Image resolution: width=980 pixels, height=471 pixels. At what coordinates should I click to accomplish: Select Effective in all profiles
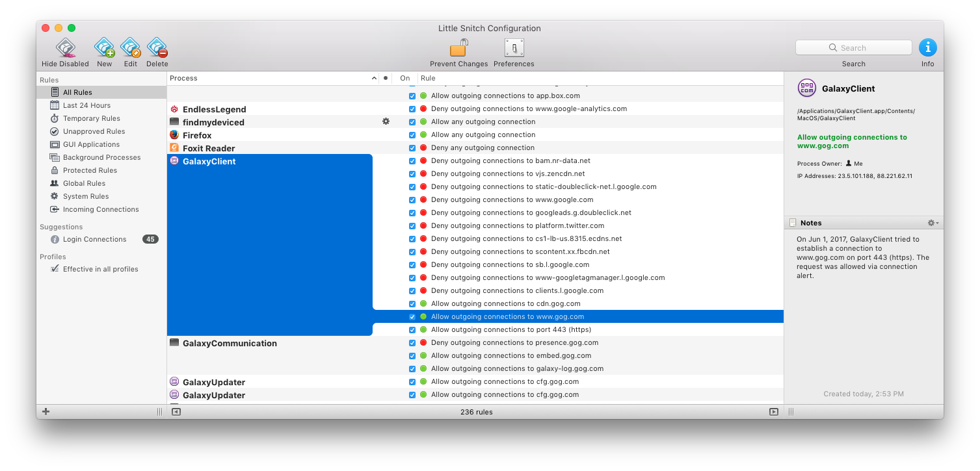(x=101, y=269)
